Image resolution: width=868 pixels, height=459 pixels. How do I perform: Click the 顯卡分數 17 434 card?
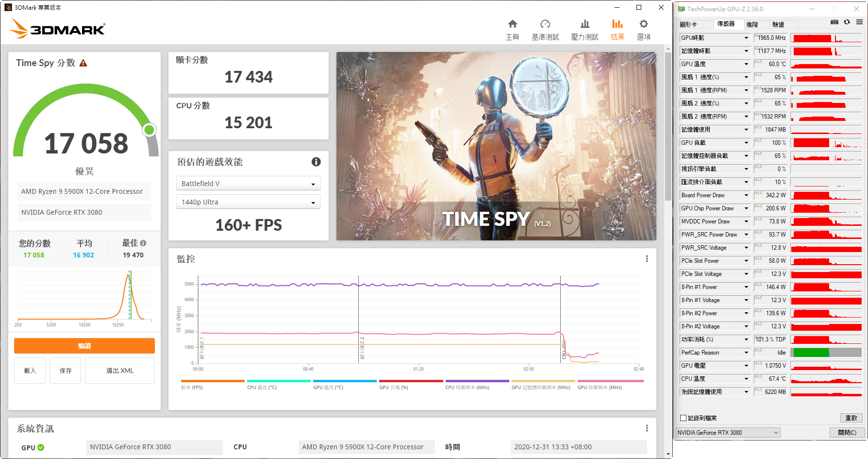pos(248,72)
